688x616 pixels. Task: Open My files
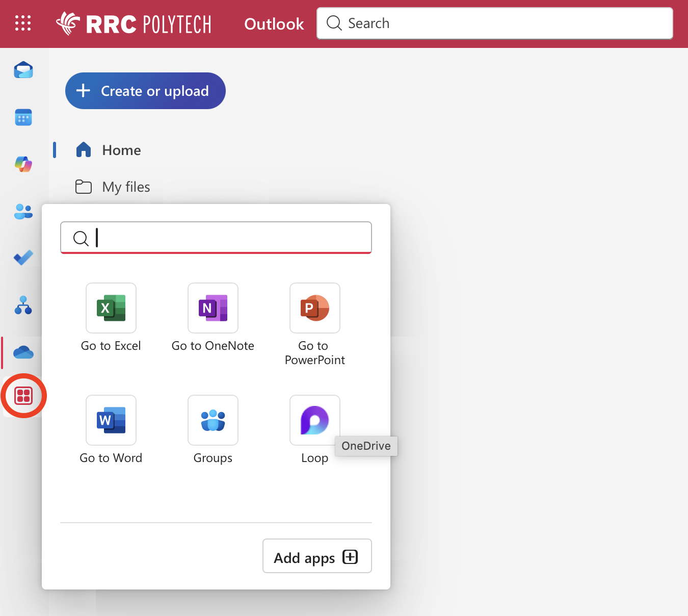[125, 187]
